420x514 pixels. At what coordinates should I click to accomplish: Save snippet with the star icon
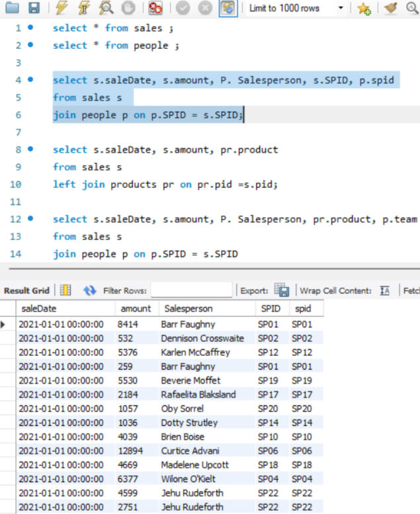pos(363,9)
